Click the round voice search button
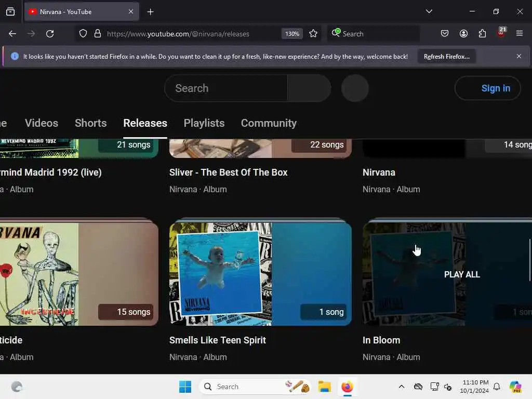This screenshot has height=399, width=532. point(355,88)
